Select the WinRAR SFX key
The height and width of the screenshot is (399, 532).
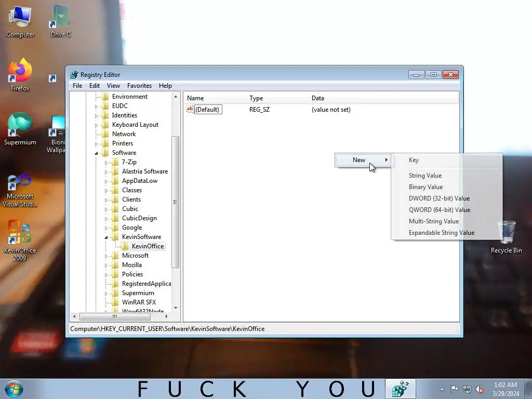(x=139, y=302)
